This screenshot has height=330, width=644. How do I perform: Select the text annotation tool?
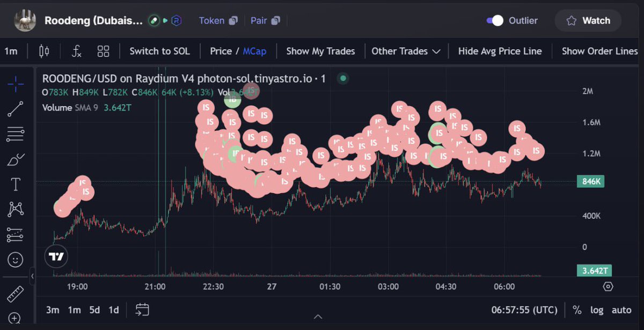16,184
